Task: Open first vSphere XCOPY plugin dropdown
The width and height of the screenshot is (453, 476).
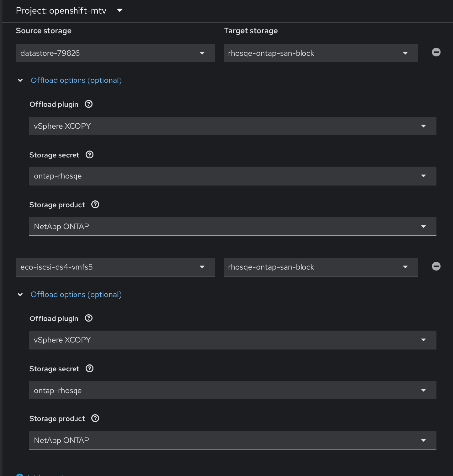Action: [232, 126]
